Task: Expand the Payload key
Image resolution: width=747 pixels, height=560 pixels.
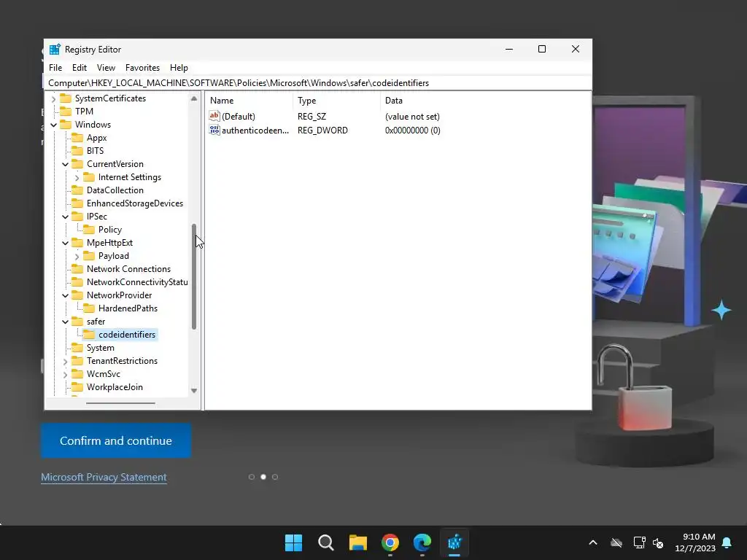Action: (x=77, y=257)
